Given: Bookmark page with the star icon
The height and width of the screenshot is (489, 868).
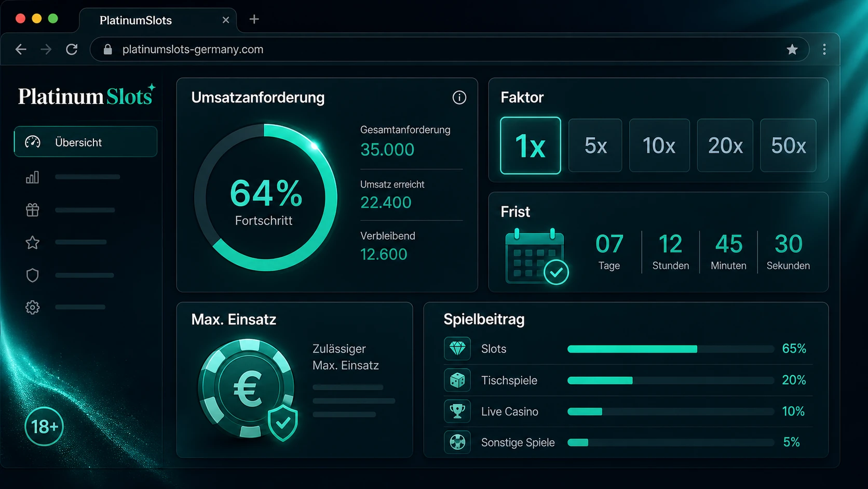Looking at the screenshot, I should [x=792, y=49].
